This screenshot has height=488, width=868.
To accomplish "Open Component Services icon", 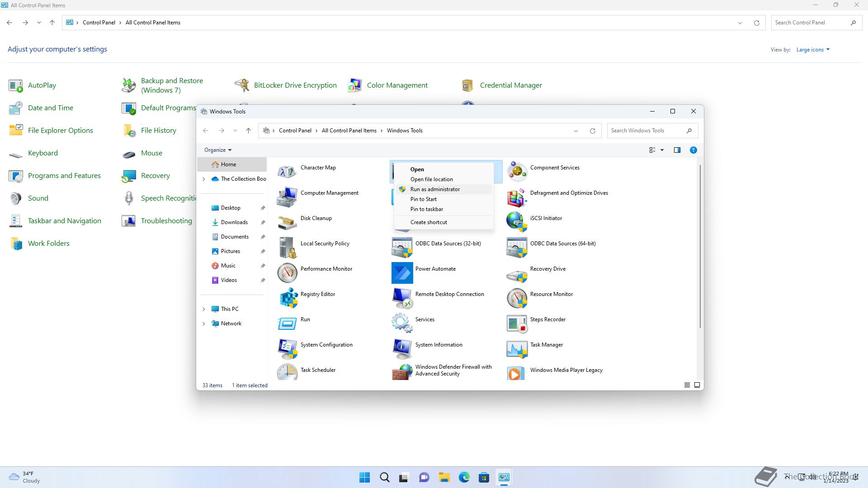I will coord(517,172).
